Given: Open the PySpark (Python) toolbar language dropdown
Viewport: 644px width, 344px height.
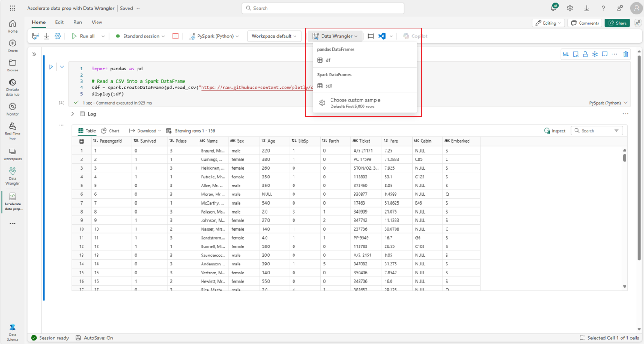Looking at the screenshot, I should [214, 36].
